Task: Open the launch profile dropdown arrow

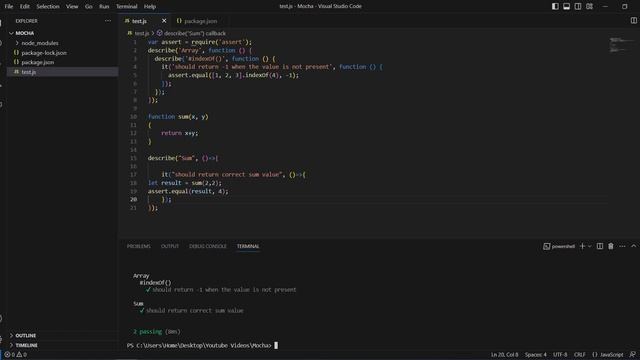Action: tap(589, 246)
